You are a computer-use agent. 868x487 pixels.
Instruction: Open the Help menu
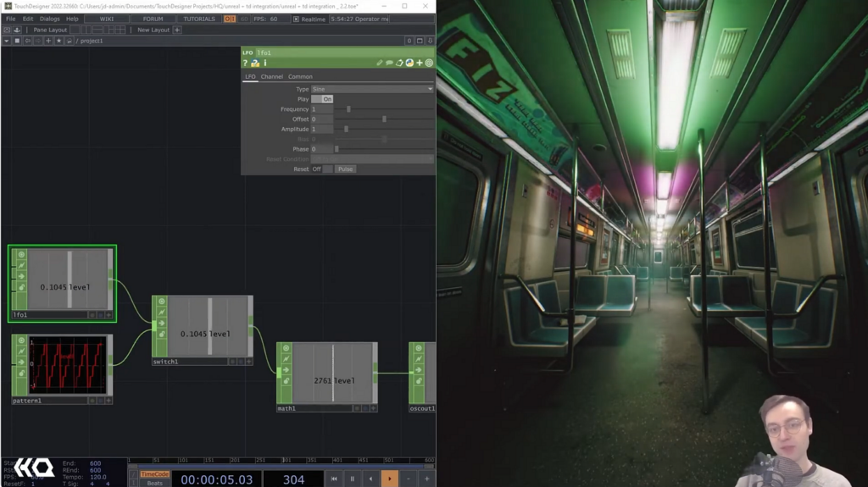point(72,19)
